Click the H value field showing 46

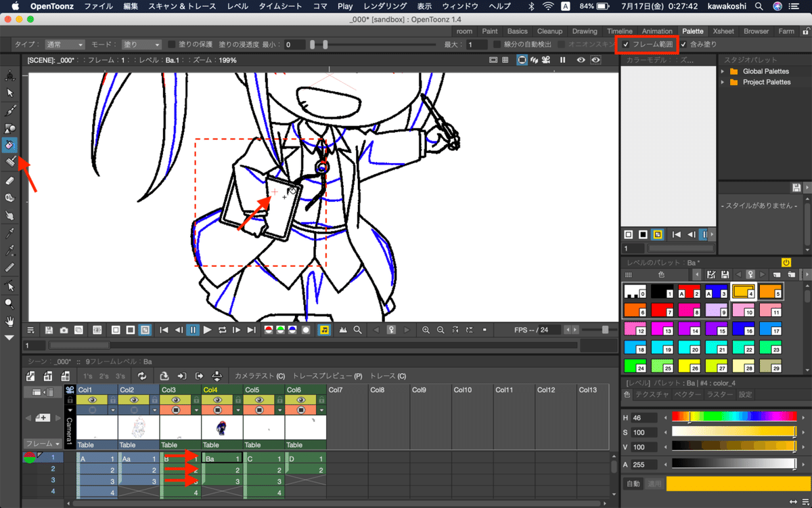[645, 417]
